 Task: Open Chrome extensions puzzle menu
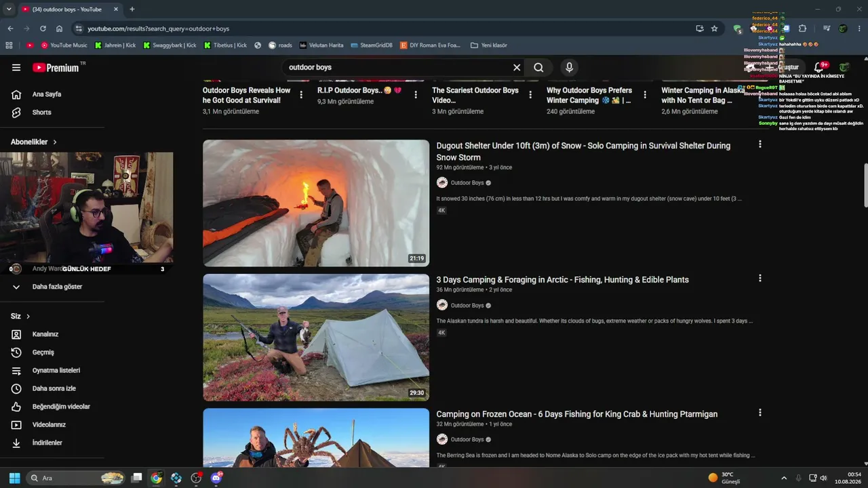pyautogui.click(x=802, y=28)
